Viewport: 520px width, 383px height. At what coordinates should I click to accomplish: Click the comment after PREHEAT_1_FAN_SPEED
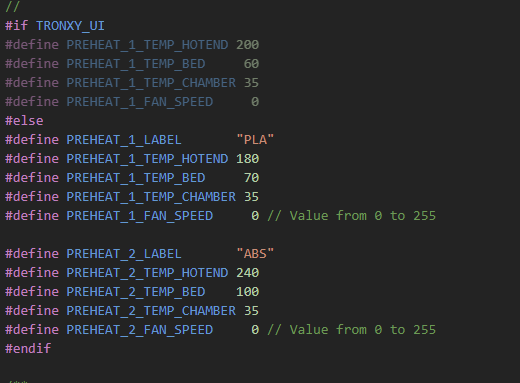click(x=352, y=216)
